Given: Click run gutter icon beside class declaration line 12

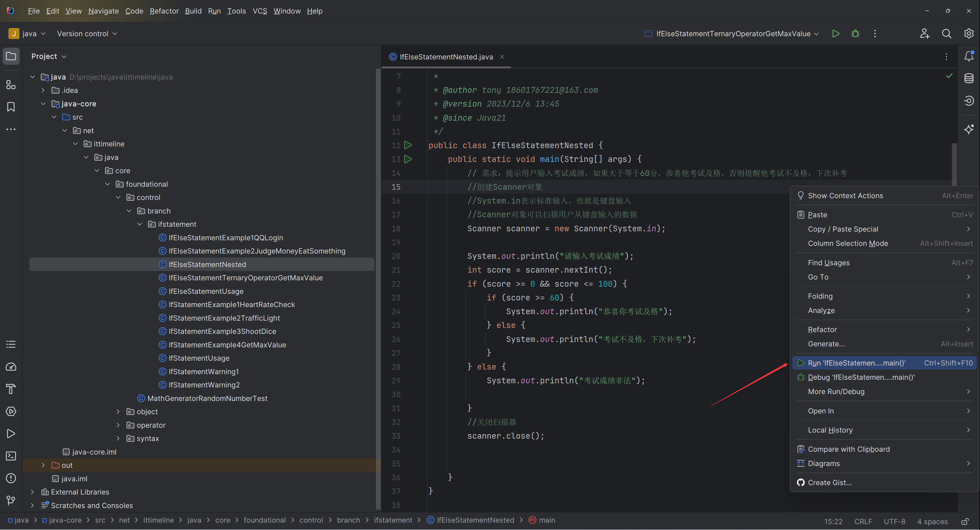Looking at the screenshot, I should coord(408,145).
